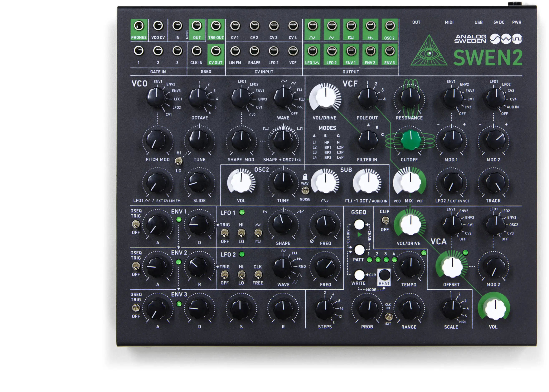Click the master VOL knob
The height and width of the screenshot is (392, 549).
click(x=495, y=309)
